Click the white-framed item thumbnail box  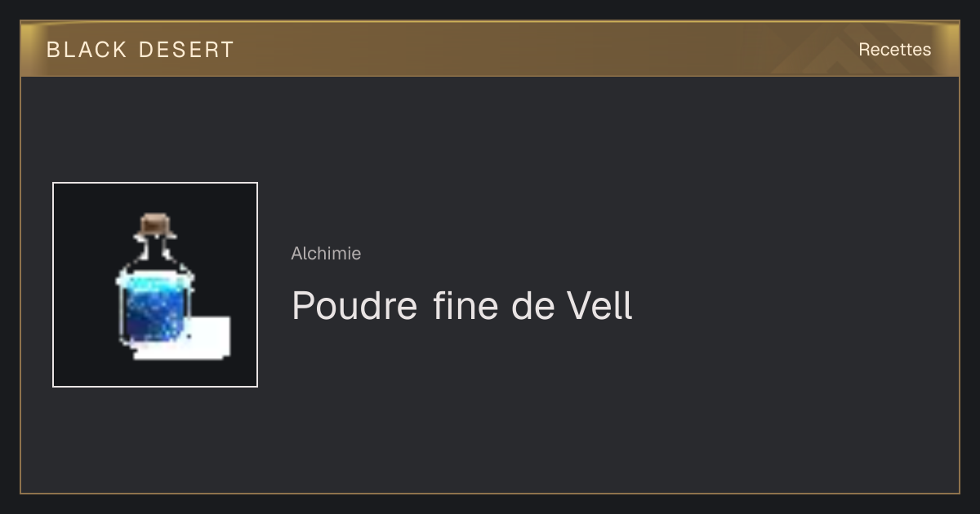[155, 285]
